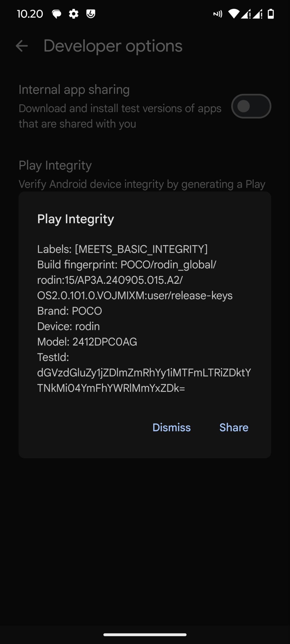Share the Play Integrity result
Viewport: 290px width, 644px height.
(x=234, y=427)
